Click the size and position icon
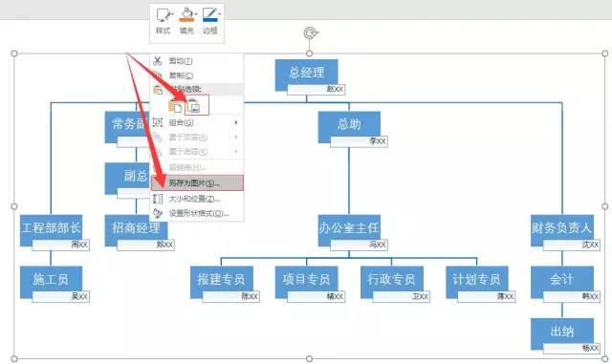The width and height of the screenshot is (612, 364). (x=158, y=199)
